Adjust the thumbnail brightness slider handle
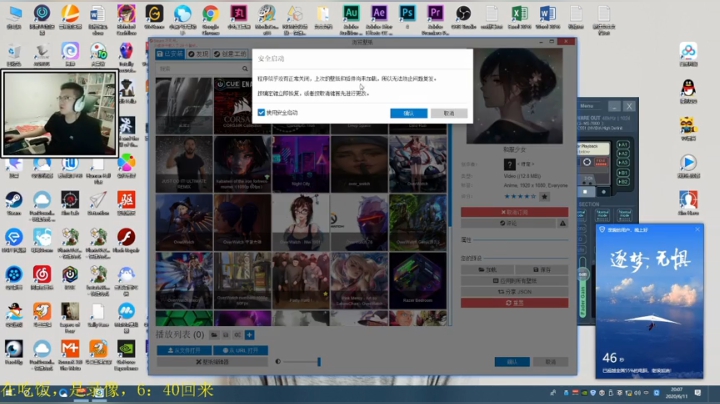720x404 pixels. pyautogui.click(x=319, y=362)
